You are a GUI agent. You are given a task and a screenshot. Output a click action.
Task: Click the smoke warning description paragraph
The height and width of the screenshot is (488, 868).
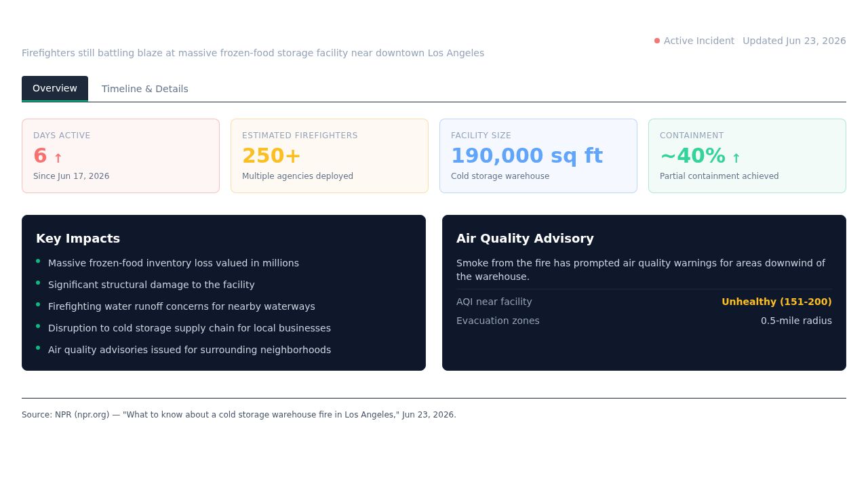click(x=641, y=270)
